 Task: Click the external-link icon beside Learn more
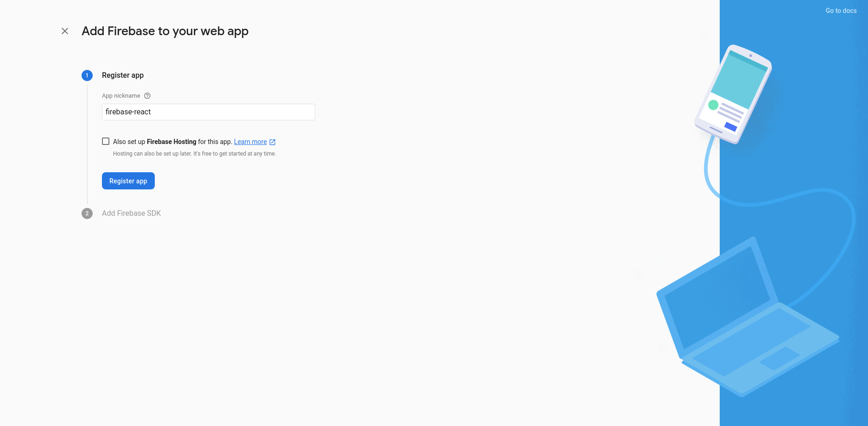(272, 142)
